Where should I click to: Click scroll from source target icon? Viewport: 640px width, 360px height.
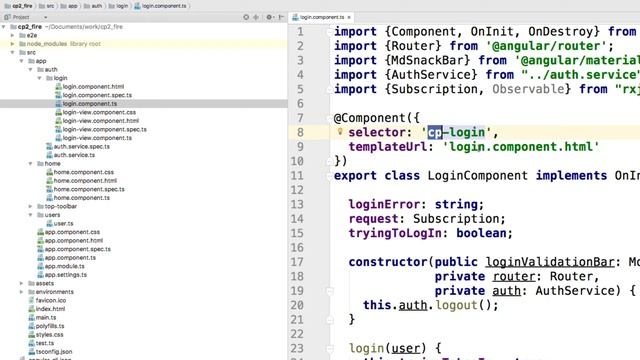tap(246, 17)
